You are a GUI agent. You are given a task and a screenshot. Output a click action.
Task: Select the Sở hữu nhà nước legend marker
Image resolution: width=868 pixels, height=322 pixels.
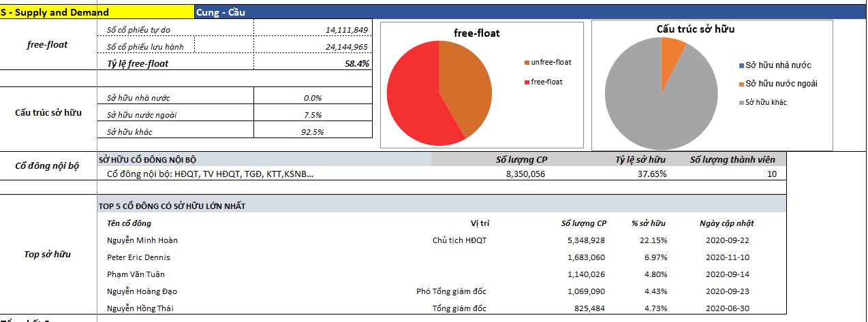742,65
